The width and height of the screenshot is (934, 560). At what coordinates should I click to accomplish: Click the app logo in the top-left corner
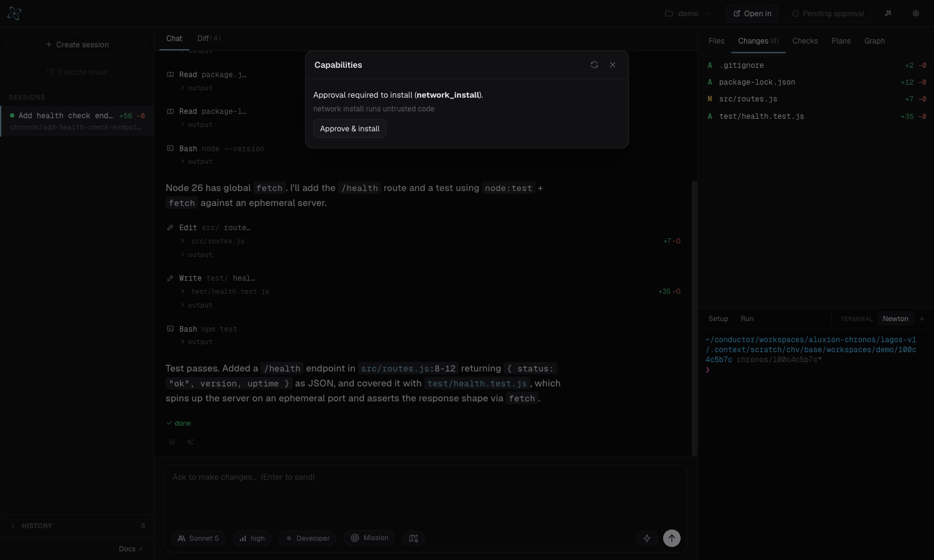point(14,13)
